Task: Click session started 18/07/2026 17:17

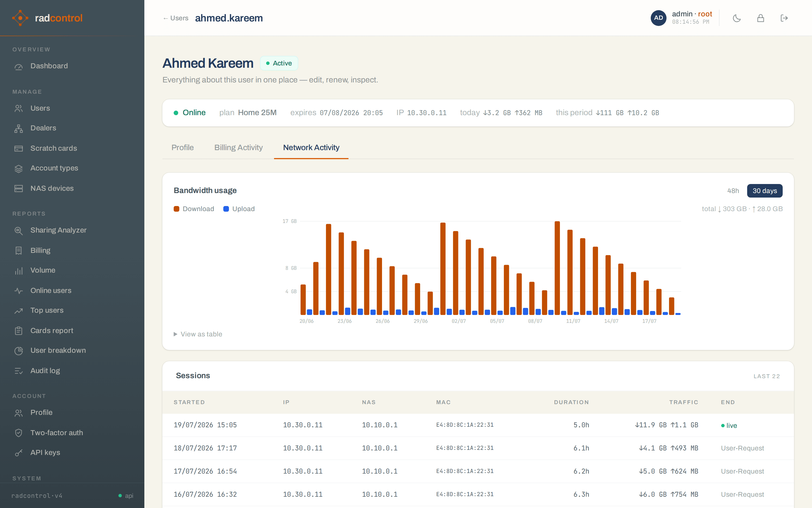Action: pyautogui.click(x=205, y=448)
